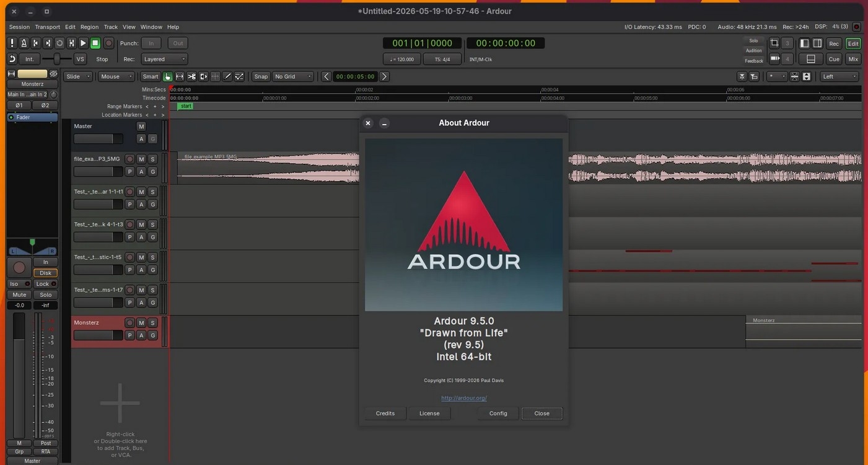Select the Grab mode hand tool

pyautogui.click(x=167, y=76)
